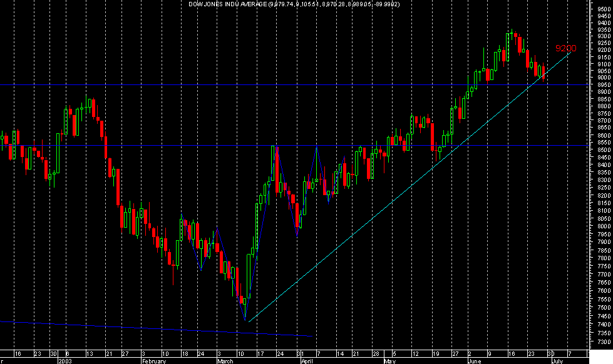Select the 9000 price axis label

click(604, 78)
